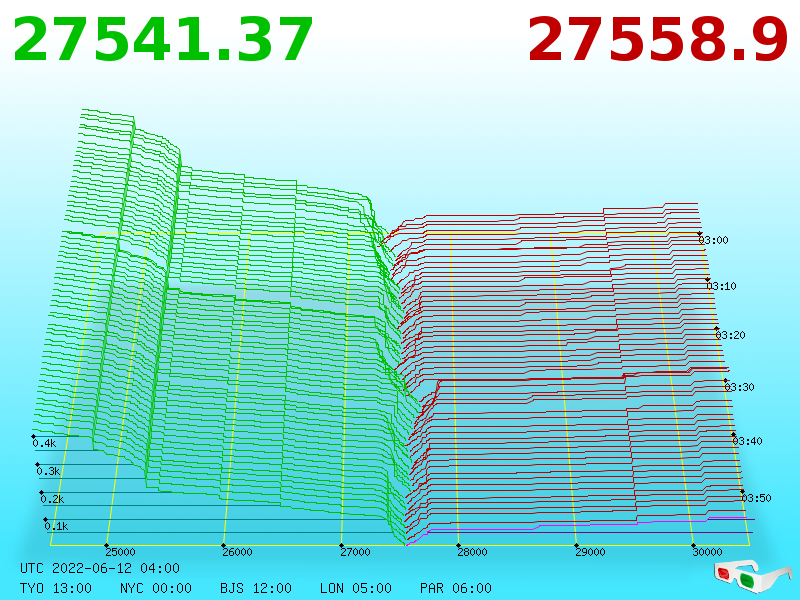Click the 0.2k volume axis label
The image size is (800, 600).
tap(53, 499)
